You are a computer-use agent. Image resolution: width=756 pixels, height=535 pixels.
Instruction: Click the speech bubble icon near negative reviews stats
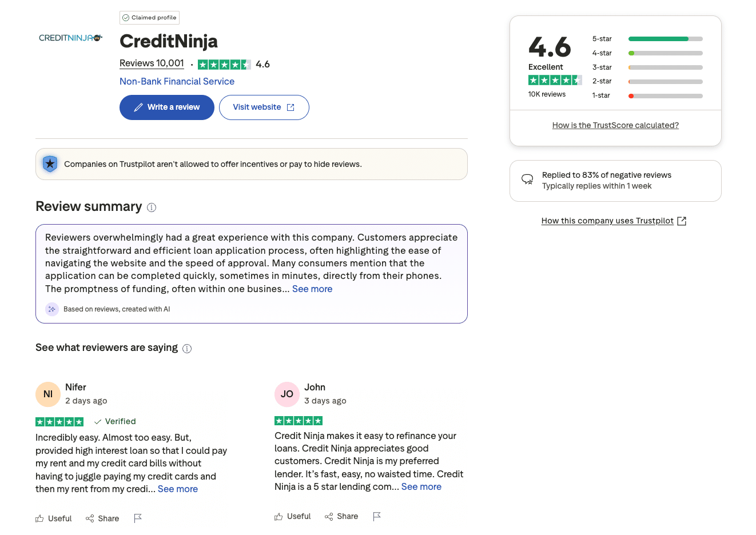coord(527,178)
